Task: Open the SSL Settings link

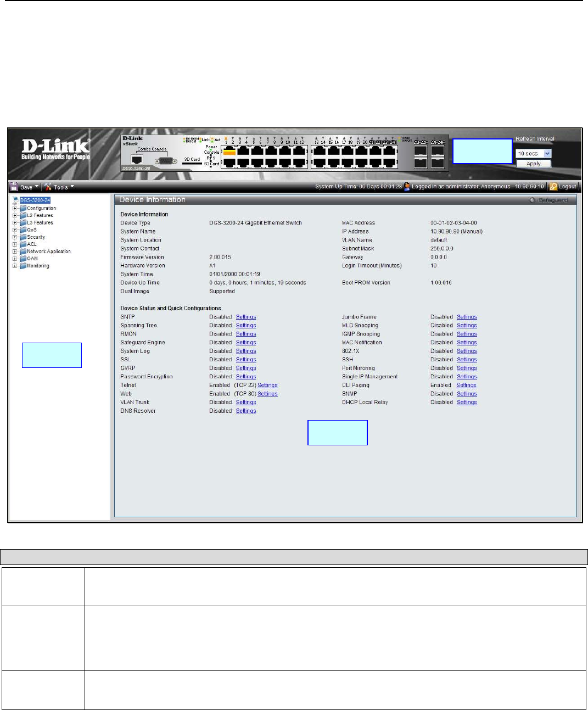Action: click(x=246, y=360)
